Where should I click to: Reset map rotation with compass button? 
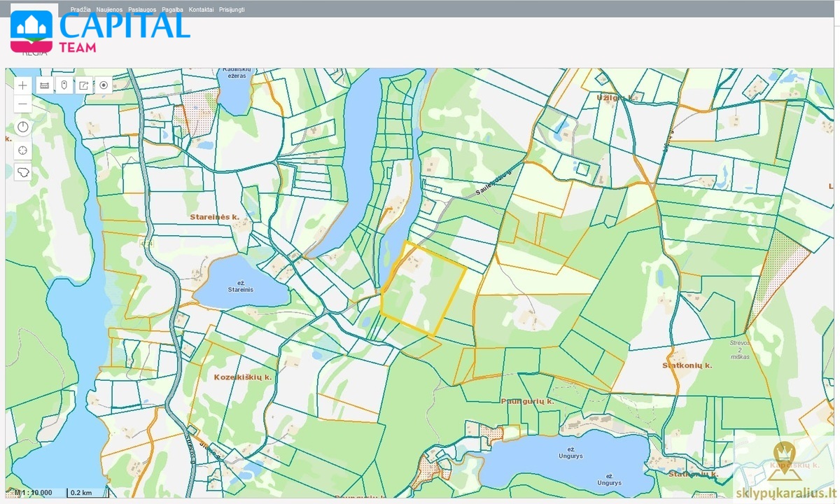tap(23, 127)
